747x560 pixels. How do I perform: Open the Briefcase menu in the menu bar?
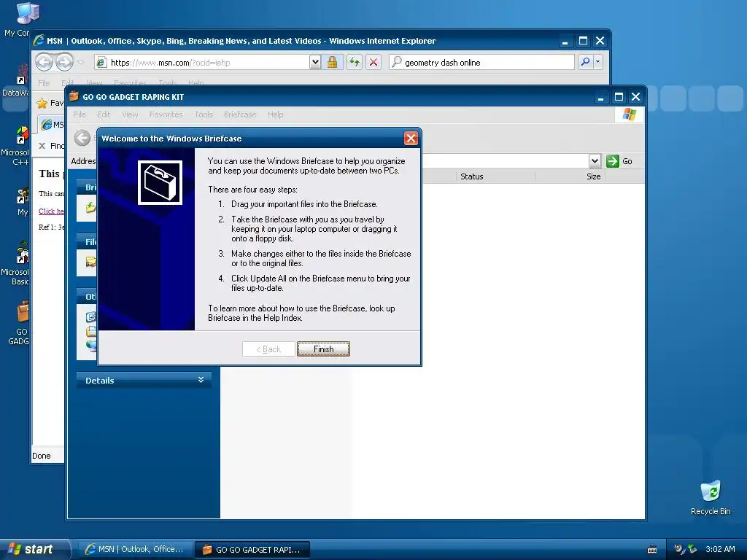click(x=240, y=114)
